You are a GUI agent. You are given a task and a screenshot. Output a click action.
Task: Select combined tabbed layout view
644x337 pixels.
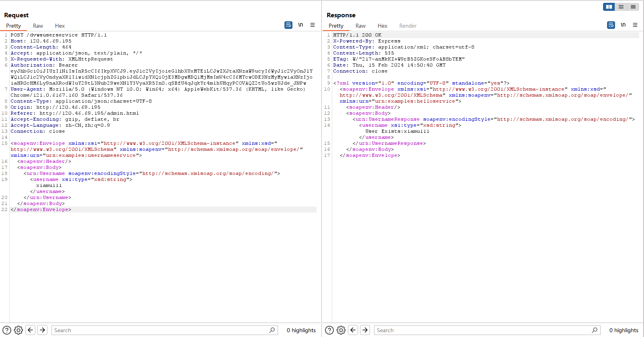point(633,7)
